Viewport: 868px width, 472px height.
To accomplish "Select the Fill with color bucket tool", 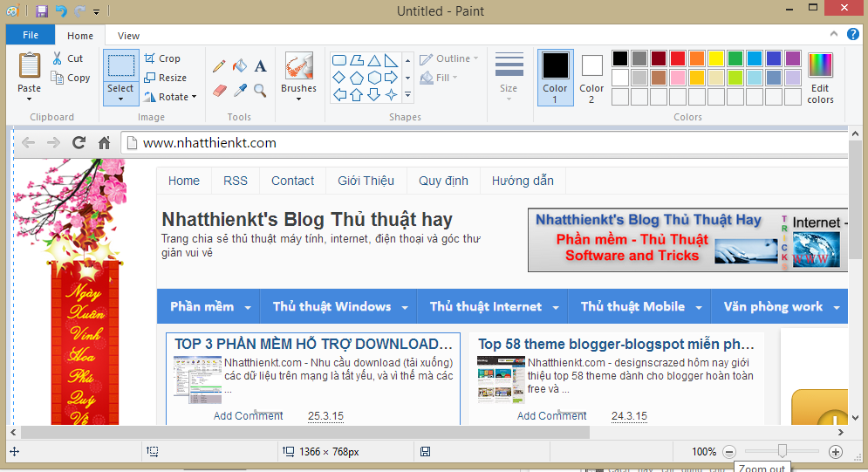I will coord(240,66).
